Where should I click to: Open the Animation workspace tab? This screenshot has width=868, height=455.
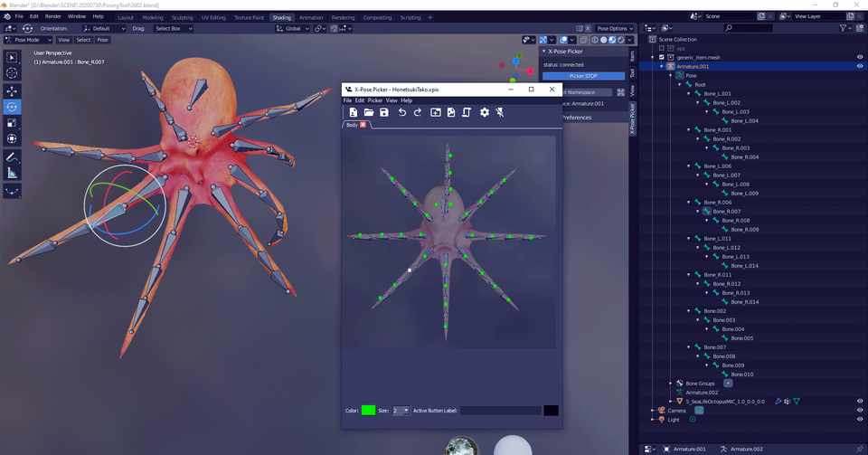click(311, 17)
